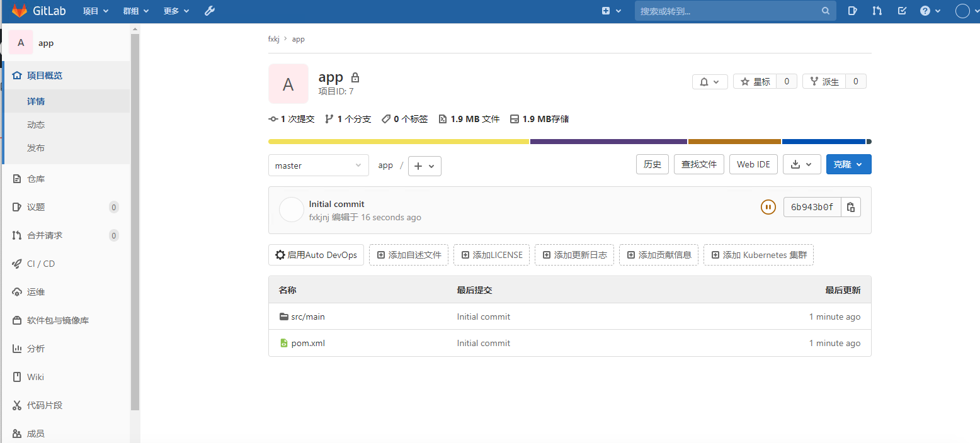Select 发布 in sidebar
This screenshot has height=443, width=980.
[x=67, y=148]
